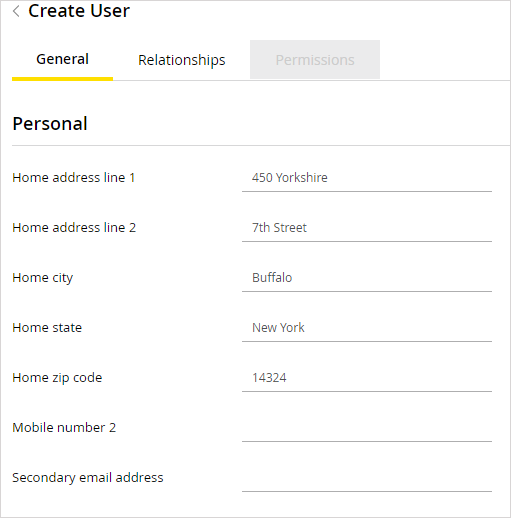Viewport: 511px width, 518px height.
Task: Go back using the arrow beside Create User
Action: pos(16,11)
